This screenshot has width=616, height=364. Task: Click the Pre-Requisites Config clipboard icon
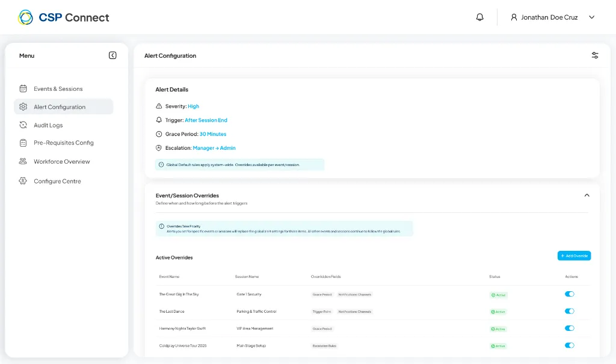pos(23,143)
